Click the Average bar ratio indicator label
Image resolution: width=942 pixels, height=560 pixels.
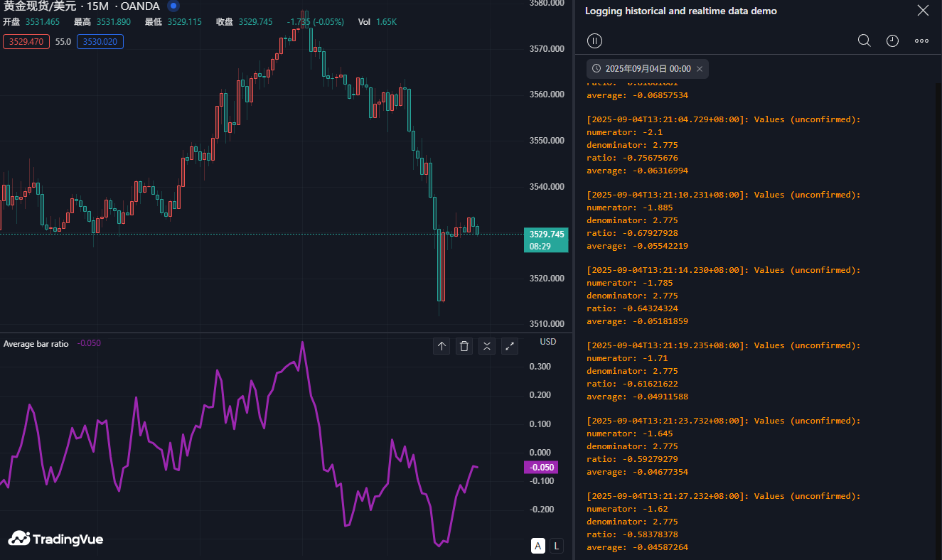click(36, 343)
